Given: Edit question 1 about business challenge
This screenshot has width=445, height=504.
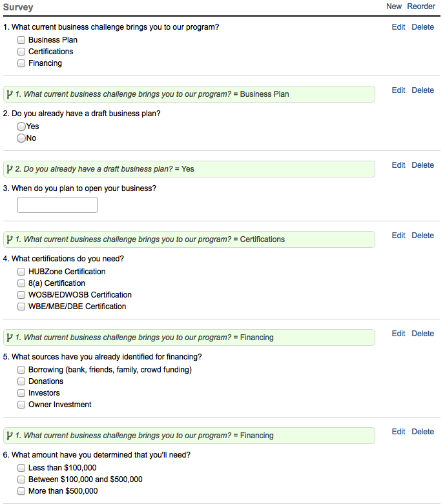Looking at the screenshot, I should (x=398, y=27).
